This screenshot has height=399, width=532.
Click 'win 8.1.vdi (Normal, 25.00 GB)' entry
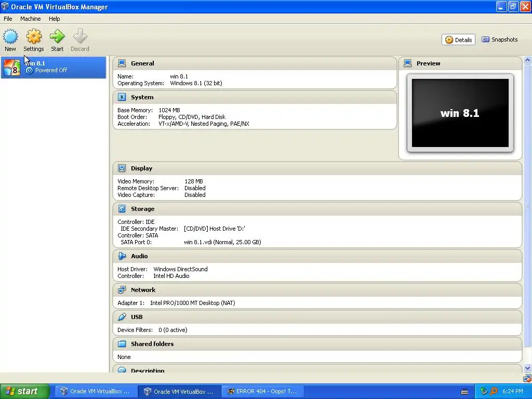222,242
